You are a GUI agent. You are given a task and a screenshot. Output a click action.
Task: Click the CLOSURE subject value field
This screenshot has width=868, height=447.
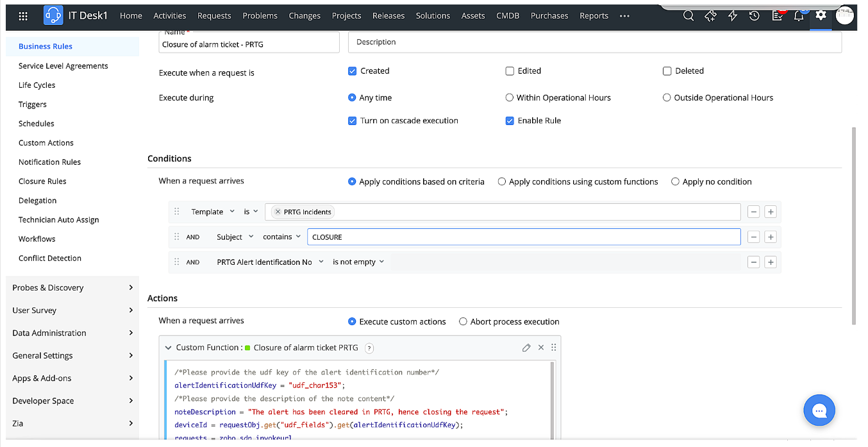coord(523,237)
